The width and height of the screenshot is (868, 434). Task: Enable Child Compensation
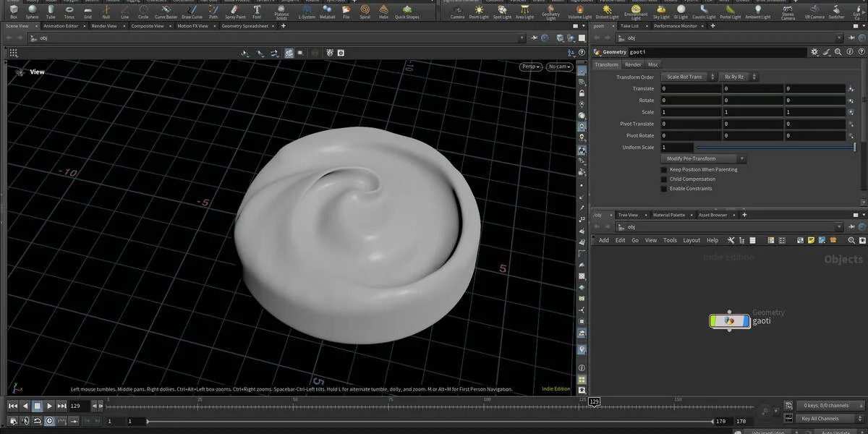[664, 179]
